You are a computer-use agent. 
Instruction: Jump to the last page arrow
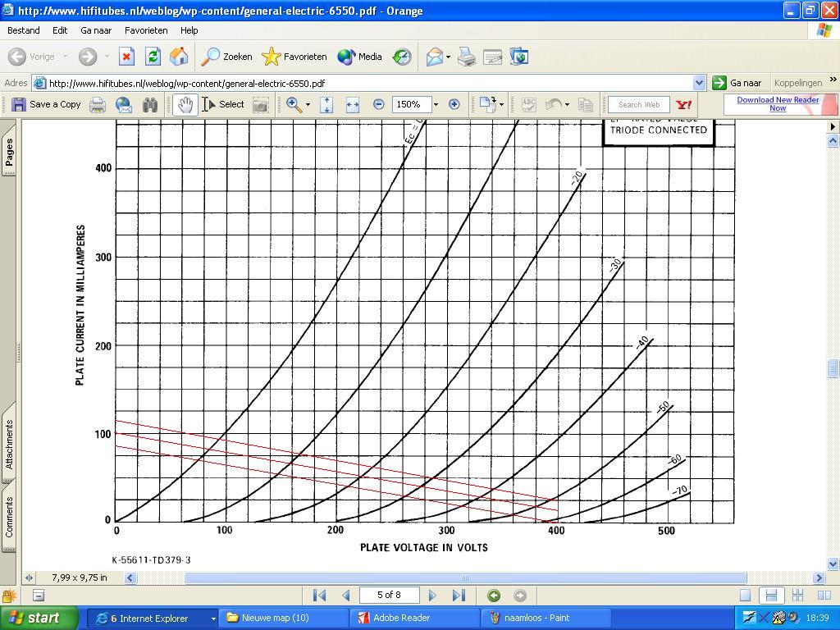point(459,596)
